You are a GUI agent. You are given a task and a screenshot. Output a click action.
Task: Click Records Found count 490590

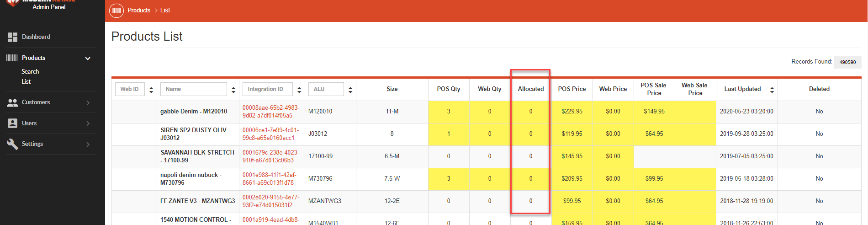point(847,62)
